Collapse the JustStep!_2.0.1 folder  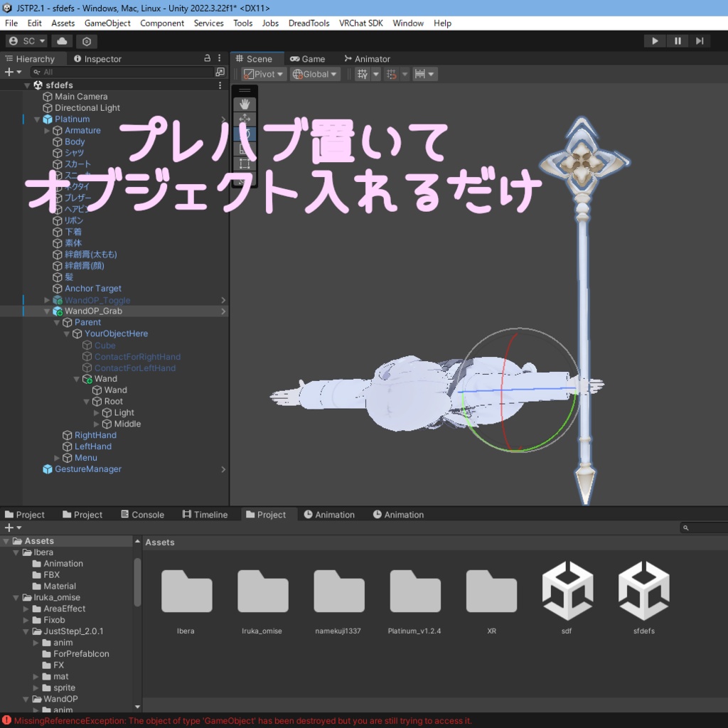pos(26,631)
